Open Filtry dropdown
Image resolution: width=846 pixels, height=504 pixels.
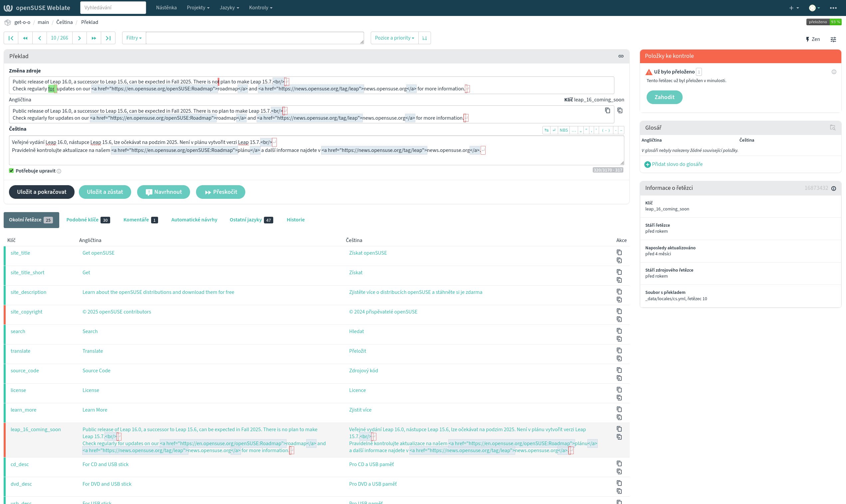click(x=134, y=38)
